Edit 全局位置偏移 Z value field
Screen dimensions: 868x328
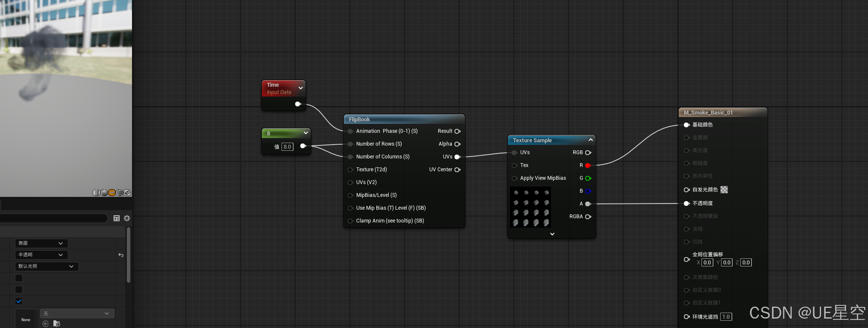[x=746, y=263]
